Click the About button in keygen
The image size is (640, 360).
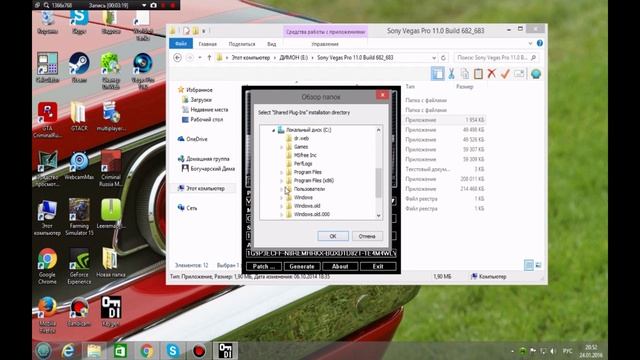[x=340, y=267]
